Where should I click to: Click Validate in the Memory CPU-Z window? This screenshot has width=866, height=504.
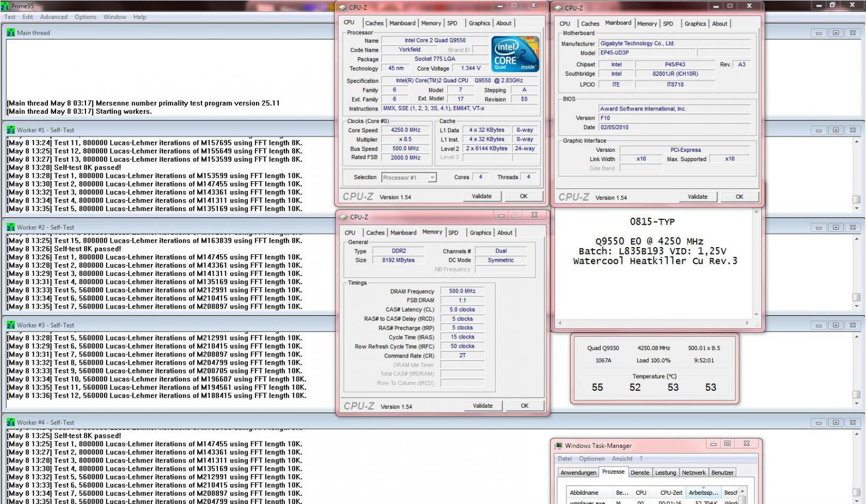click(483, 405)
